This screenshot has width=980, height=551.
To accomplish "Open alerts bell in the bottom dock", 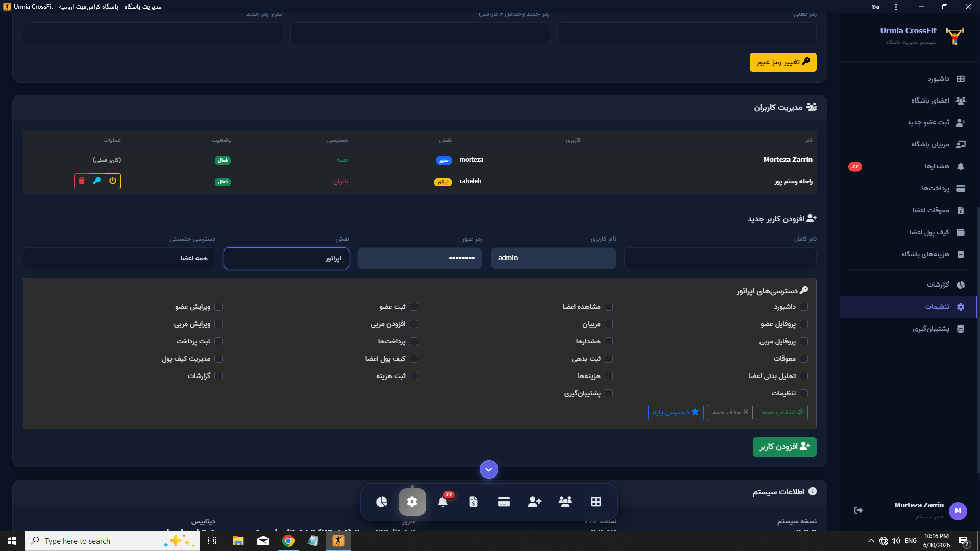I will pyautogui.click(x=443, y=502).
